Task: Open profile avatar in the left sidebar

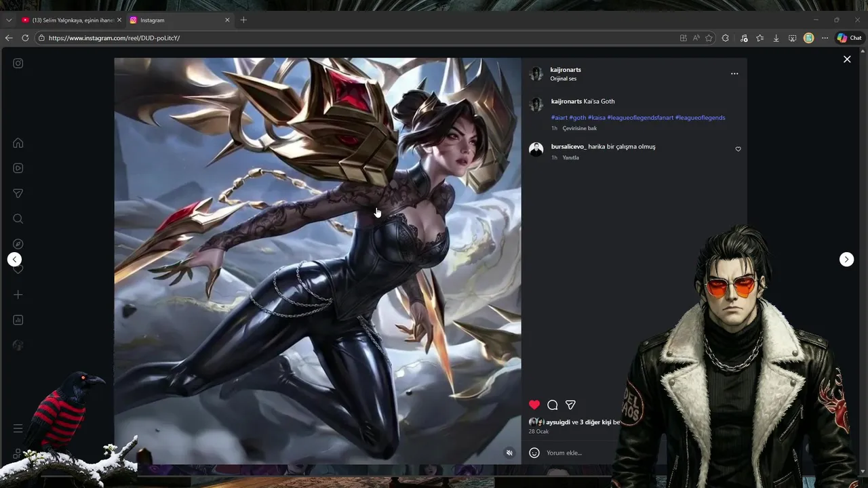Action: [x=18, y=345]
